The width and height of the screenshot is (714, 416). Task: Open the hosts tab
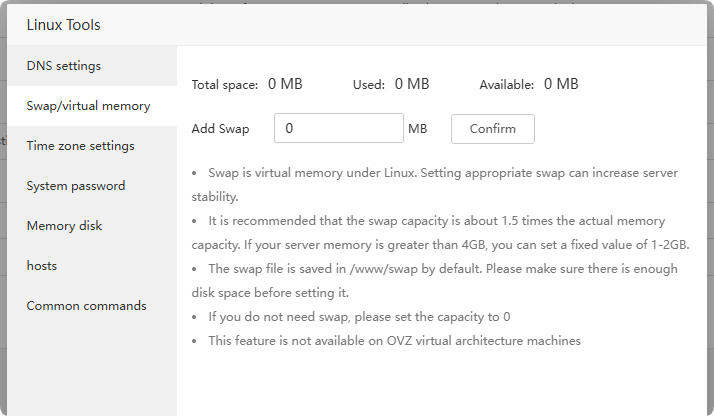pyautogui.click(x=42, y=266)
